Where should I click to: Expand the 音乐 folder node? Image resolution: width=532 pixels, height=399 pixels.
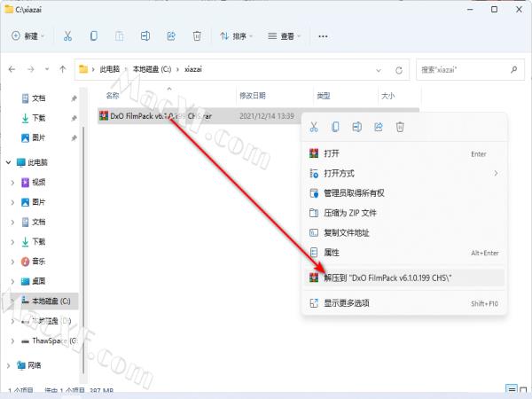[x=12, y=262]
